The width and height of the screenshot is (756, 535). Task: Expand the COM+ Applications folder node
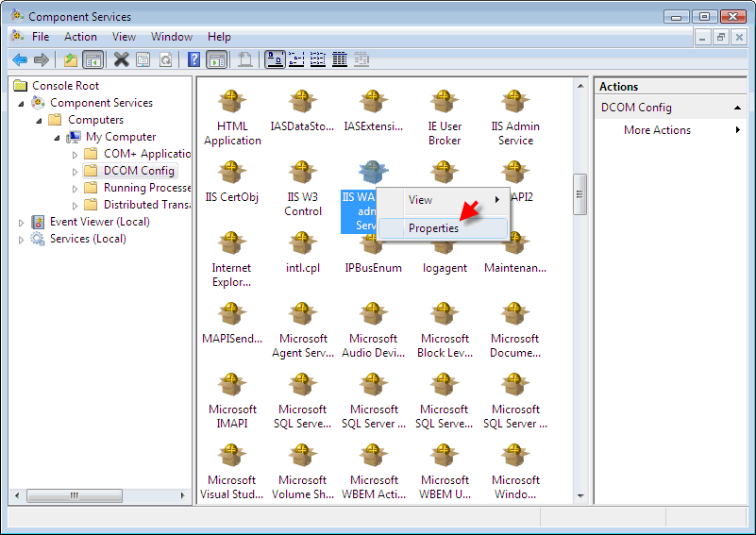[x=75, y=155]
